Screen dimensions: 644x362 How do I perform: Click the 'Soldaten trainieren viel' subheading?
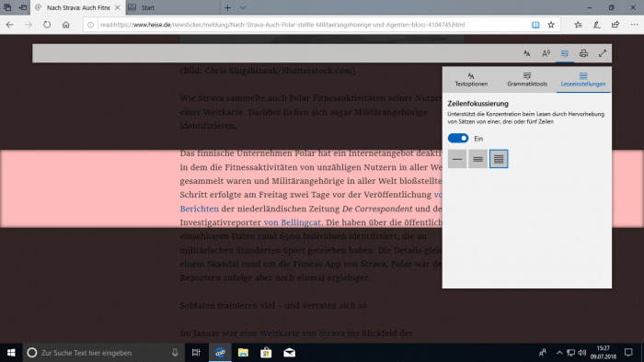click(x=273, y=305)
